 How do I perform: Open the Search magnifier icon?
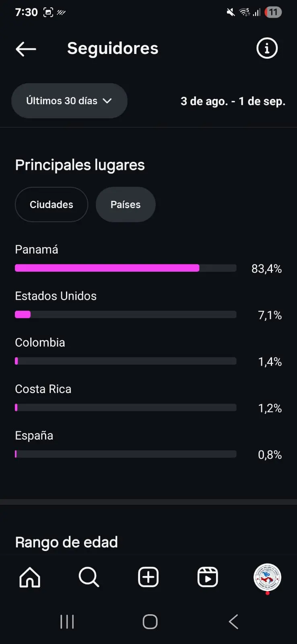click(89, 577)
